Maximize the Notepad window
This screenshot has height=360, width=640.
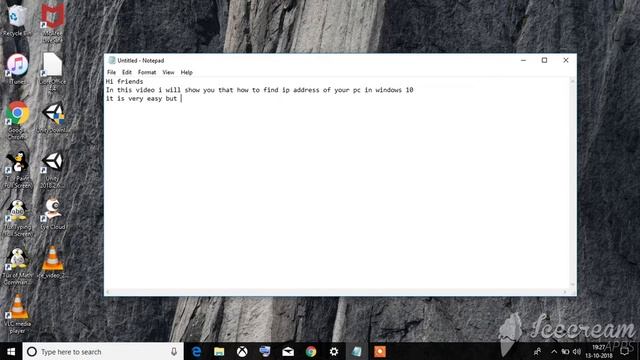pos(544,60)
